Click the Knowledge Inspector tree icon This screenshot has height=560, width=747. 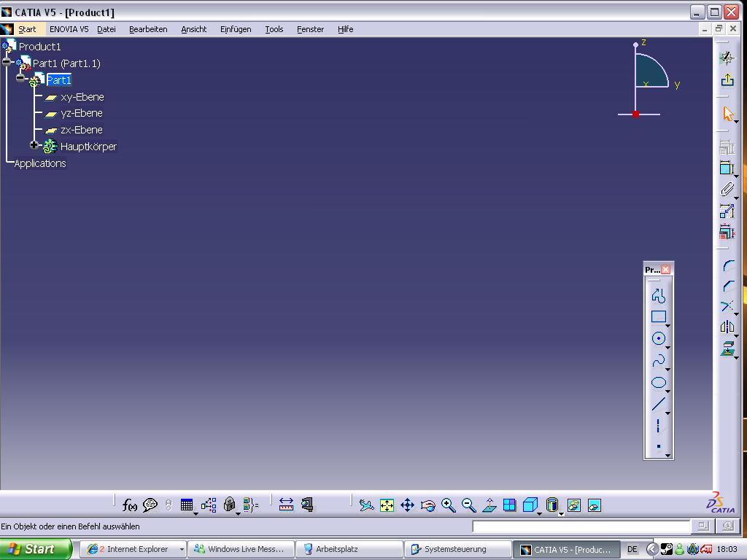click(x=208, y=505)
